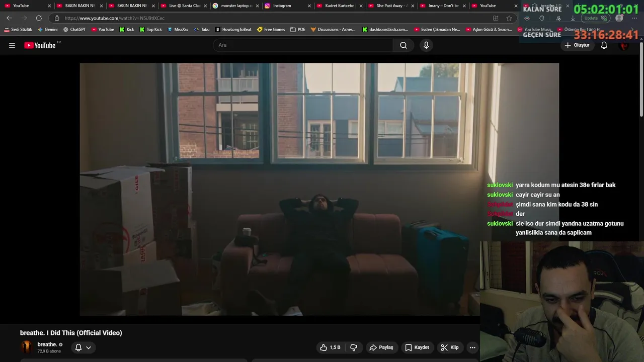Image resolution: width=644 pixels, height=362 pixels.
Task: Dislike the video with thumbs down
Action: pos(354,347)
